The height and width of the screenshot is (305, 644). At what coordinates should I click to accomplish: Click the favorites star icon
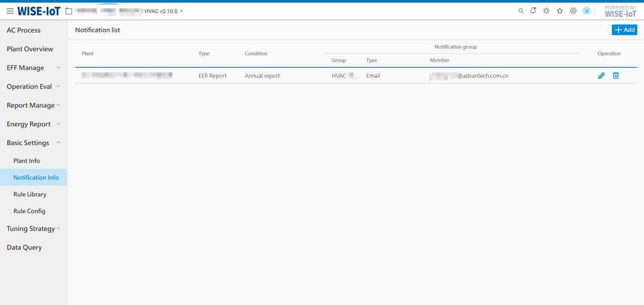(x=559, y=11)
